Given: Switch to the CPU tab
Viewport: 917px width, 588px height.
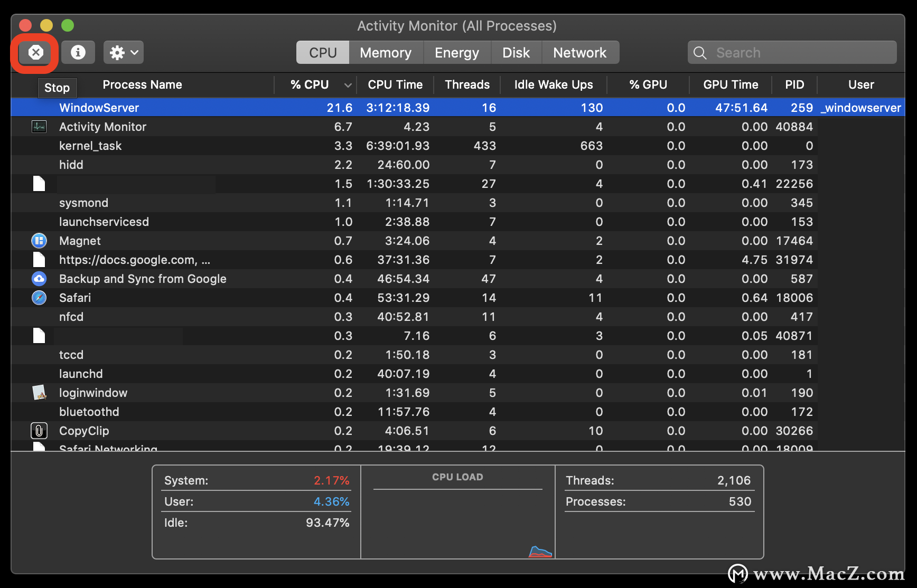Looking at the screenshot, I should 323,52.
